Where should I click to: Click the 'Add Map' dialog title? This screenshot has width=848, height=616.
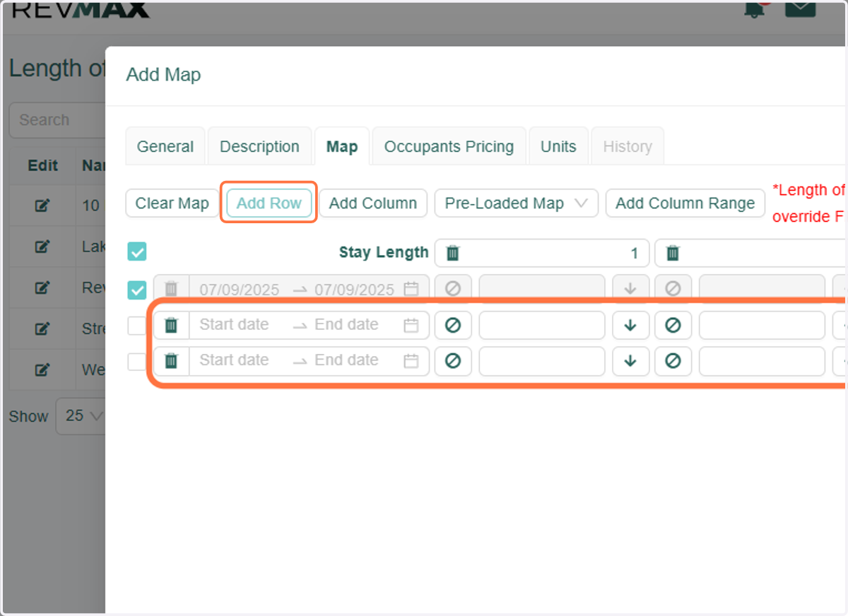pos(163,75)
